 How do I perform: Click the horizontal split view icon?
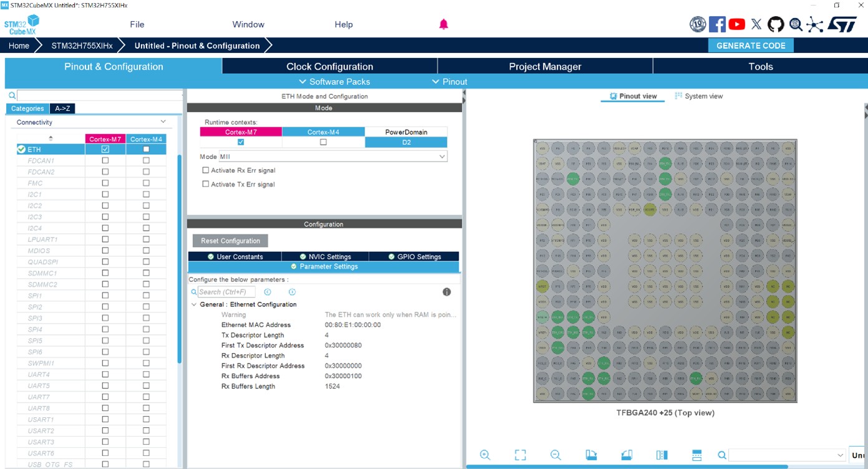point(698,455)
